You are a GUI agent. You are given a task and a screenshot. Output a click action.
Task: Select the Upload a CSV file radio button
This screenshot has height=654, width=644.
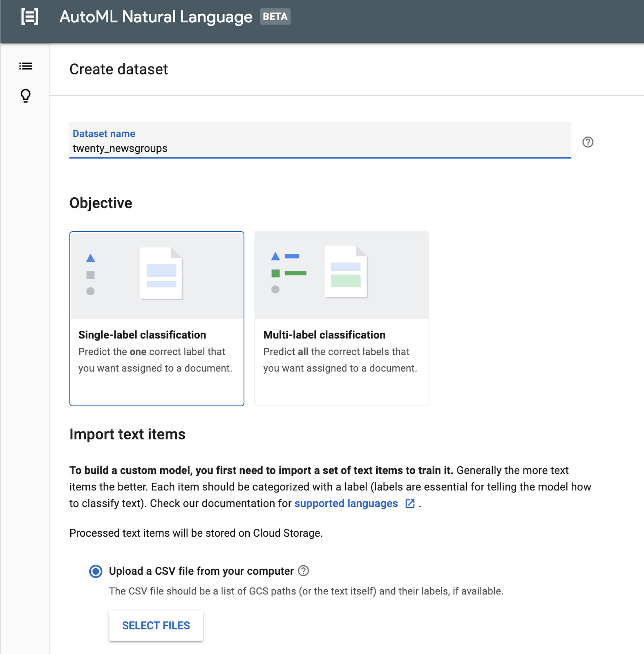(96, 571)
